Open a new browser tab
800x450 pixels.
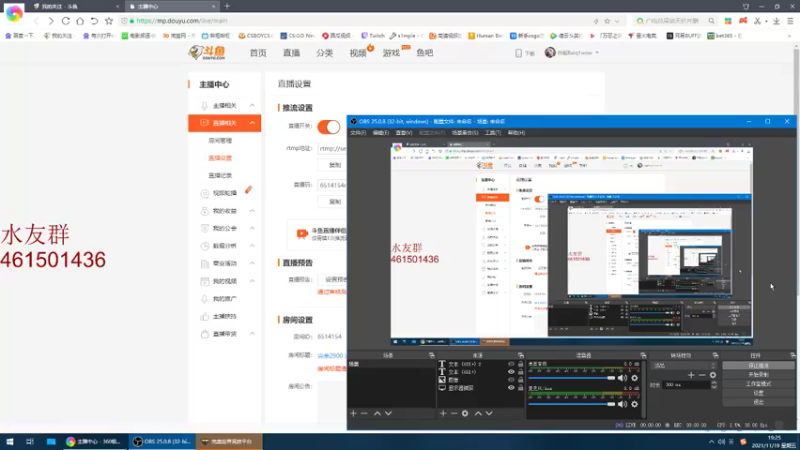pyautogui.click(x=227, y=6)
